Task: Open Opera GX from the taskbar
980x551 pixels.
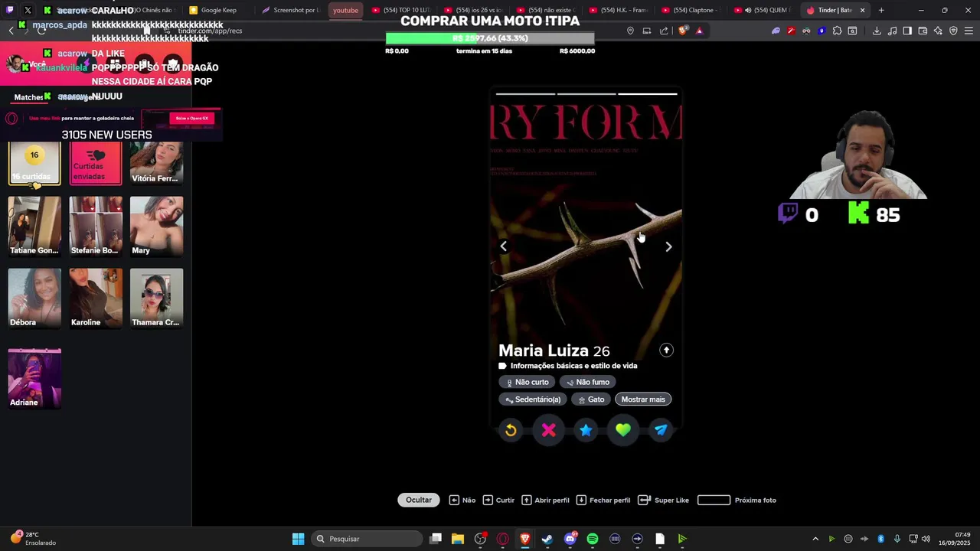Action: click(x=503, y=539)
